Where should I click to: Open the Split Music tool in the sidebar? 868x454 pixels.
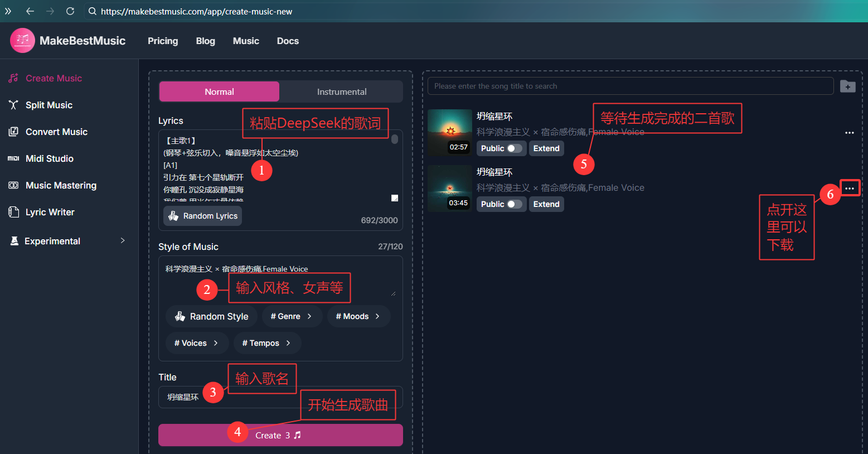pos(49,105)
